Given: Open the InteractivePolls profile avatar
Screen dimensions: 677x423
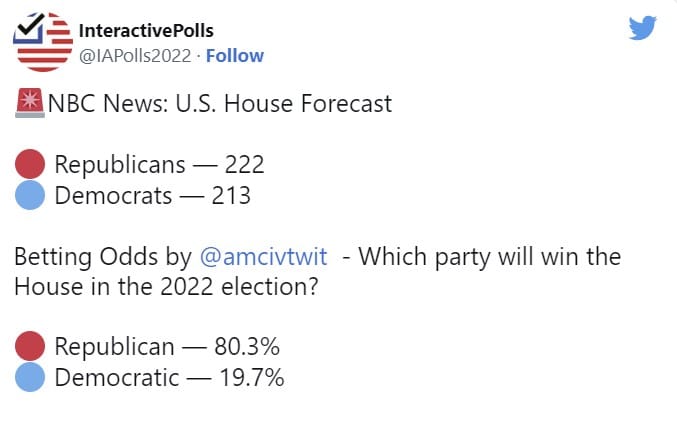Looking at the screenshot, I should tap(42, 43).
